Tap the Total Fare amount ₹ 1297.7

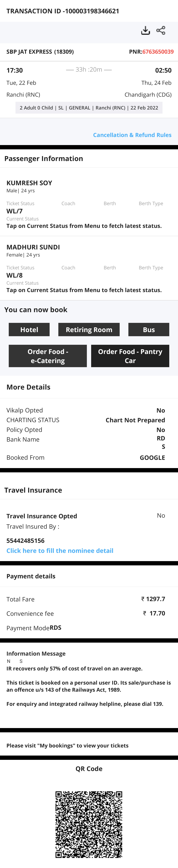point(153,599)
